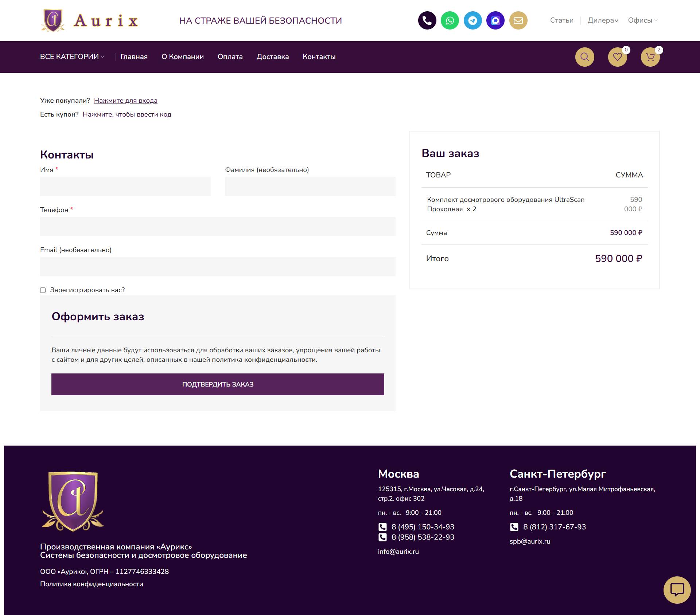Focus the 'Телефон' input field
The image size is (700, 615).
click(218, 226)
